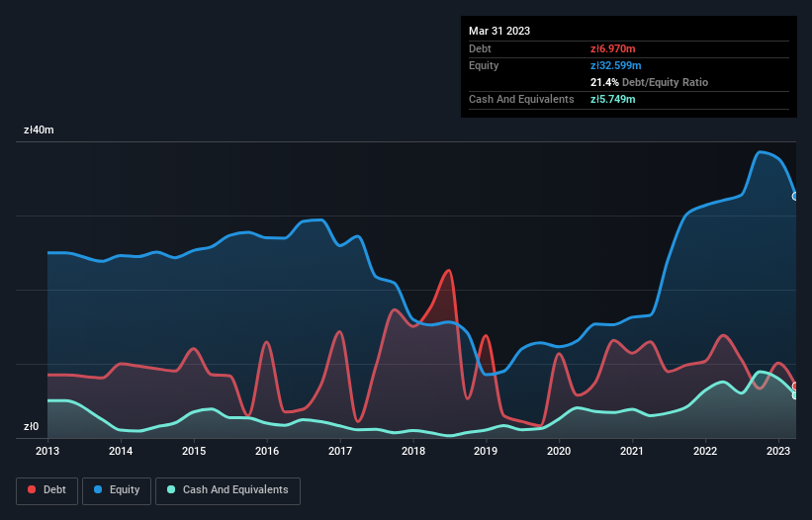Click the zł5.749m cash value

612,99
